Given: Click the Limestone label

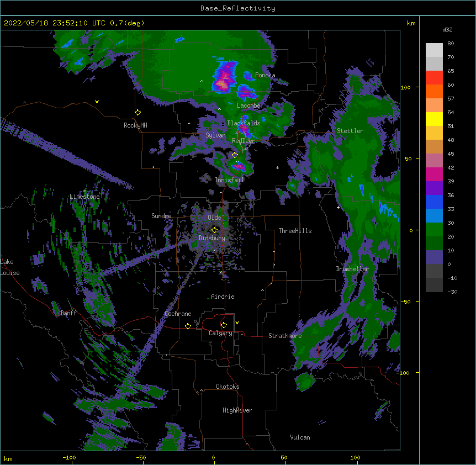Looking at the screenshot, I should [84, 197].
